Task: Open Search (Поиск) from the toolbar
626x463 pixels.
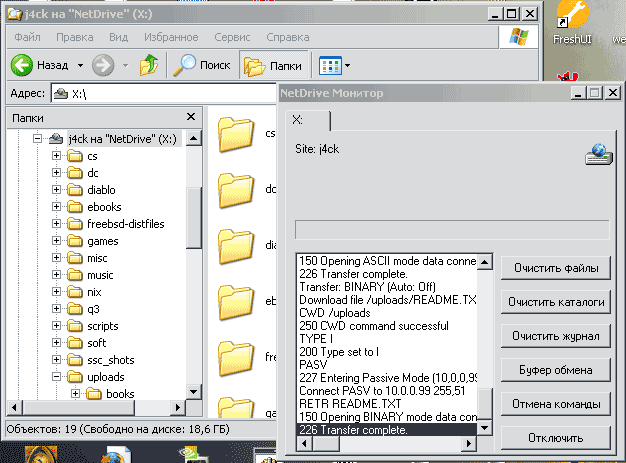Action: pos(201,65)
